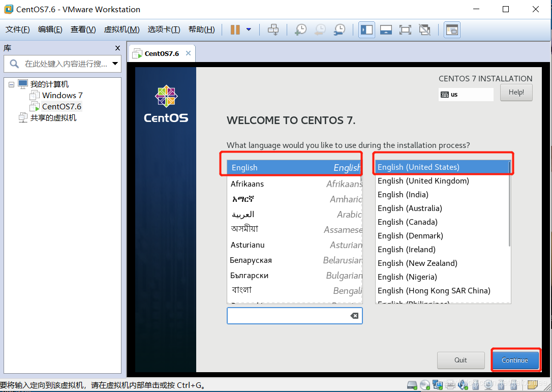This screenshot has width=552, height=392.
Task: Choose English (Canada) locale
Action: click(442, 222)
